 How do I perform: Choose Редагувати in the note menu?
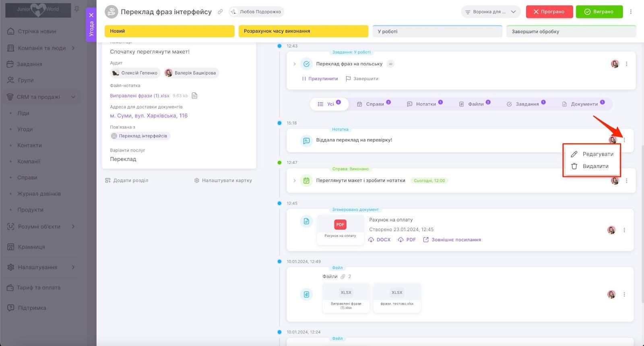pos(592,154)
